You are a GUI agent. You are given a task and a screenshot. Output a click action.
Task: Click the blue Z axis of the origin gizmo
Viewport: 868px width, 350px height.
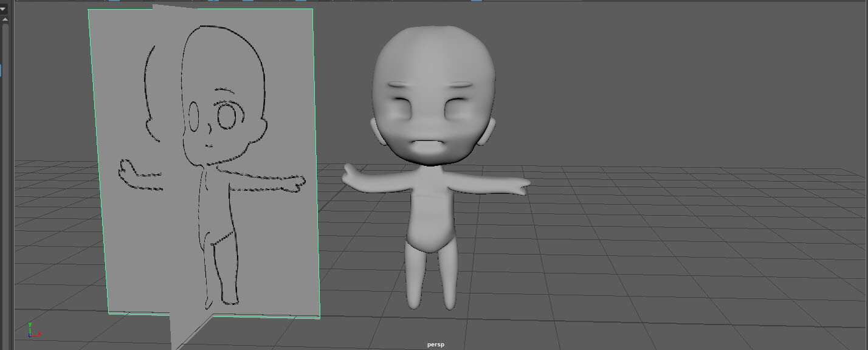click(x=29, y=336)
